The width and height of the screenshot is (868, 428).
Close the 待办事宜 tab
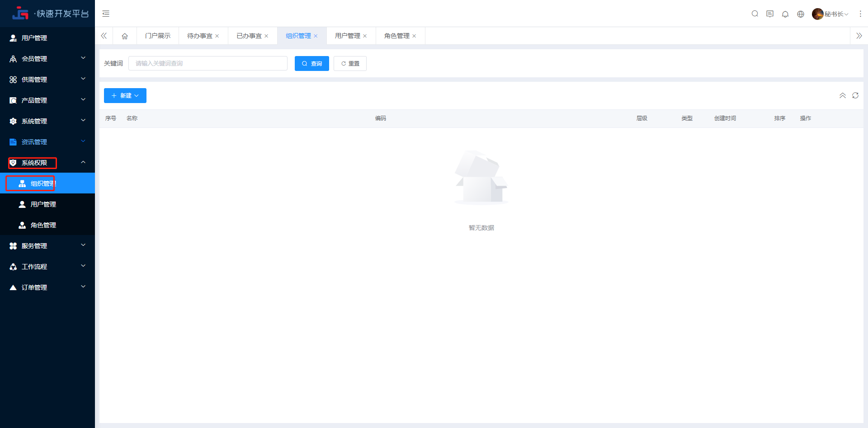pyautogui.click(x=217, y=36)
